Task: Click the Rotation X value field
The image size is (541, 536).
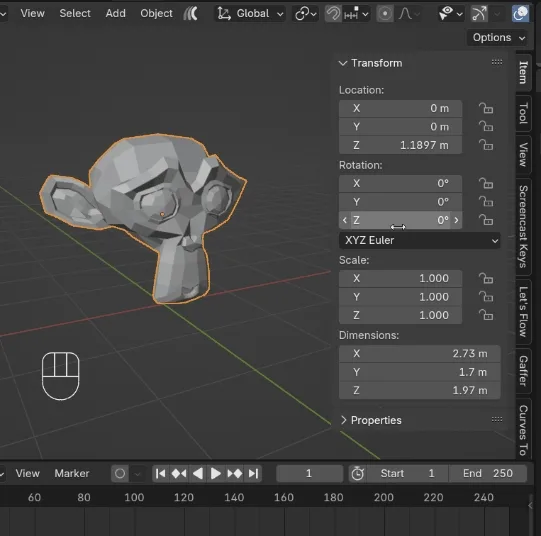Action: [400, 183]
